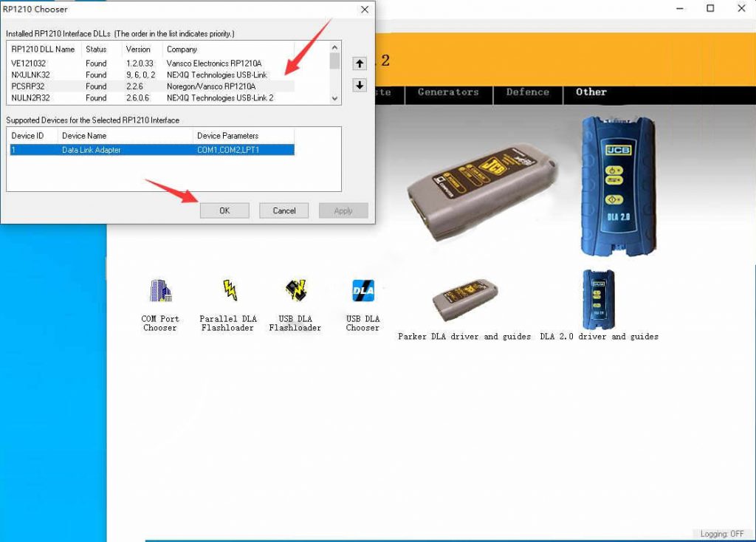Maximize the main application window
The height and width of the screenshot is (542, 756).
tap(710, 8)
